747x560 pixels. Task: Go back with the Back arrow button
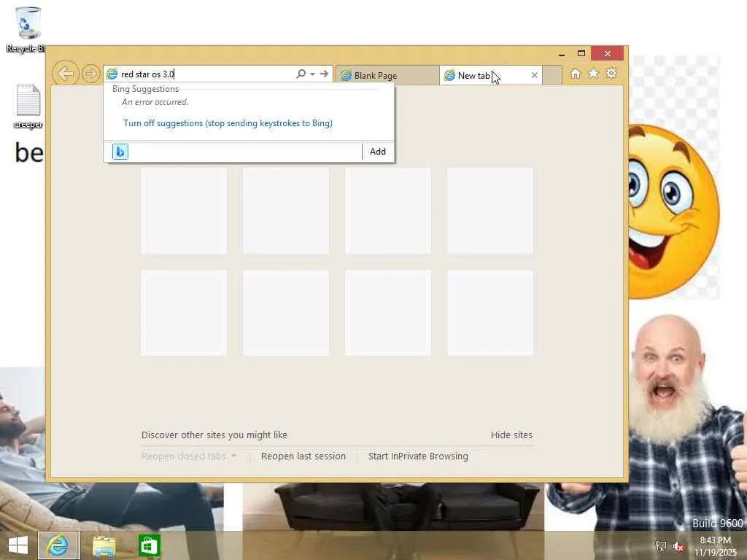click(x=65, y=74)
